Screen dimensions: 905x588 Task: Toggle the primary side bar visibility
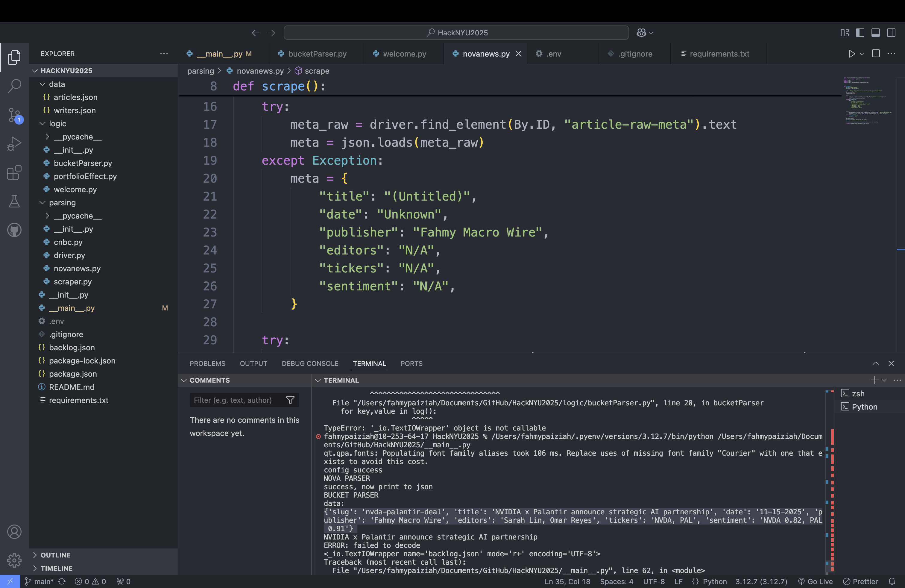coord(860,33)
